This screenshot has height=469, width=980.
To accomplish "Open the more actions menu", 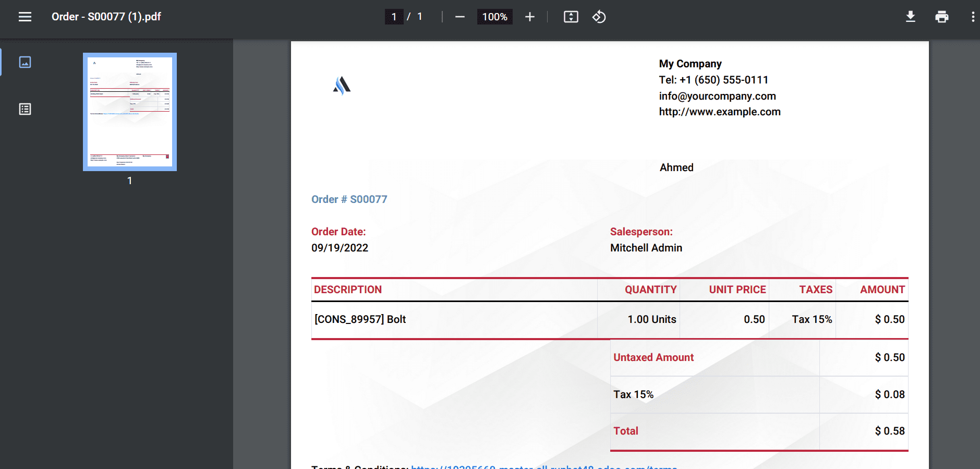I will pyautogui.click(x=973, y=17).
